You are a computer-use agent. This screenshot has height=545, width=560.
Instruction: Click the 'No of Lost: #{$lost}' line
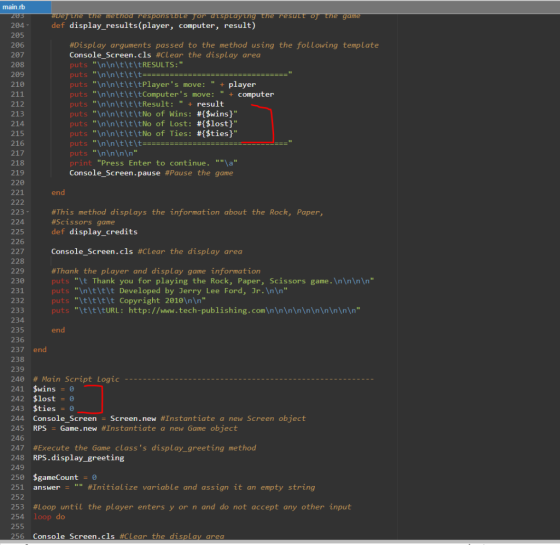(153, 124)
